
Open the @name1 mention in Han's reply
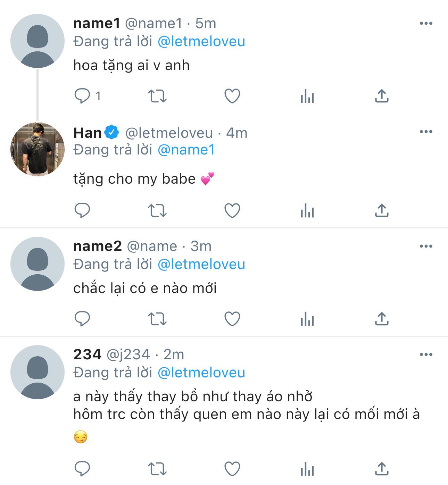click(x=186, y=150)
